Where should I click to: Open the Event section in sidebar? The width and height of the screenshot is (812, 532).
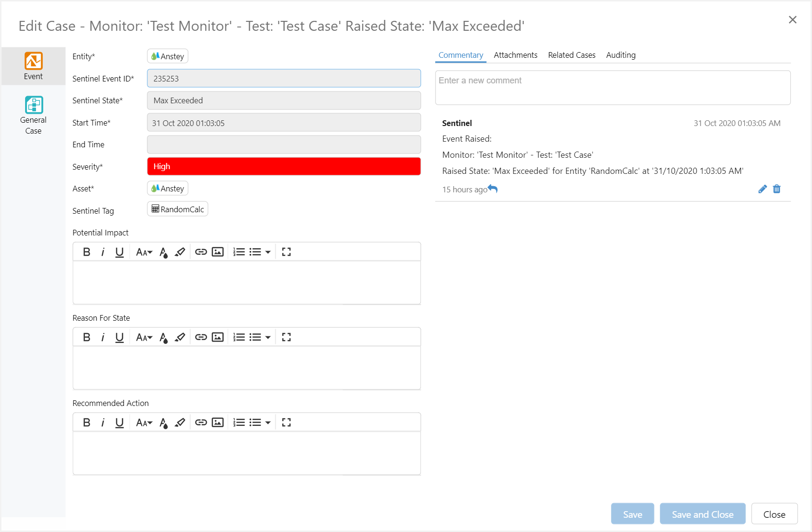[x=33, y=66]
